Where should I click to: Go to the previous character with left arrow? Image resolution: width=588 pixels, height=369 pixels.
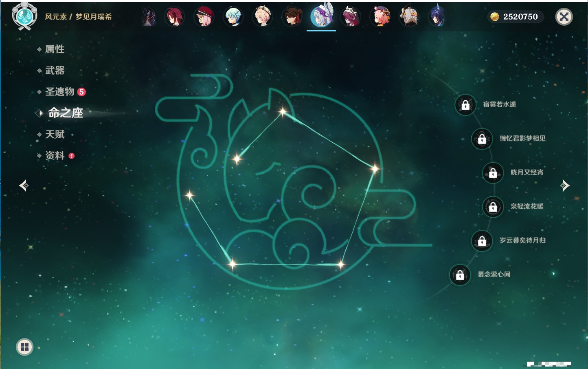click(24, 186)
